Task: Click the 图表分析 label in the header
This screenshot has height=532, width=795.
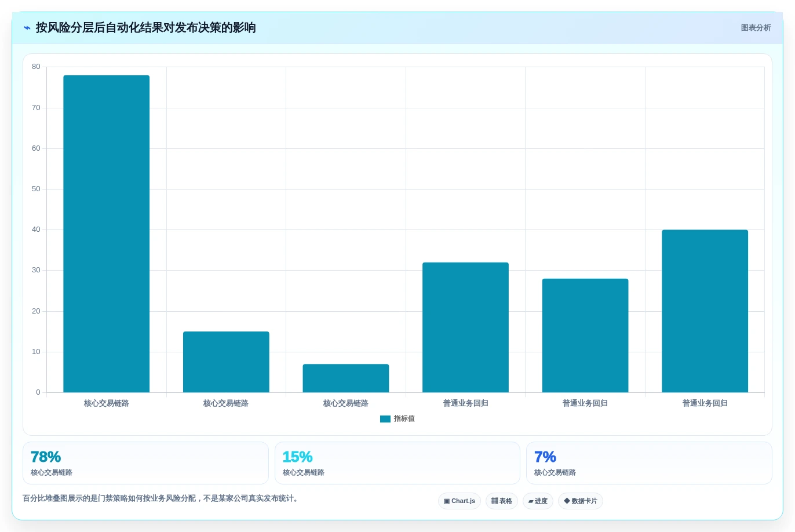Action: [756, 28]
